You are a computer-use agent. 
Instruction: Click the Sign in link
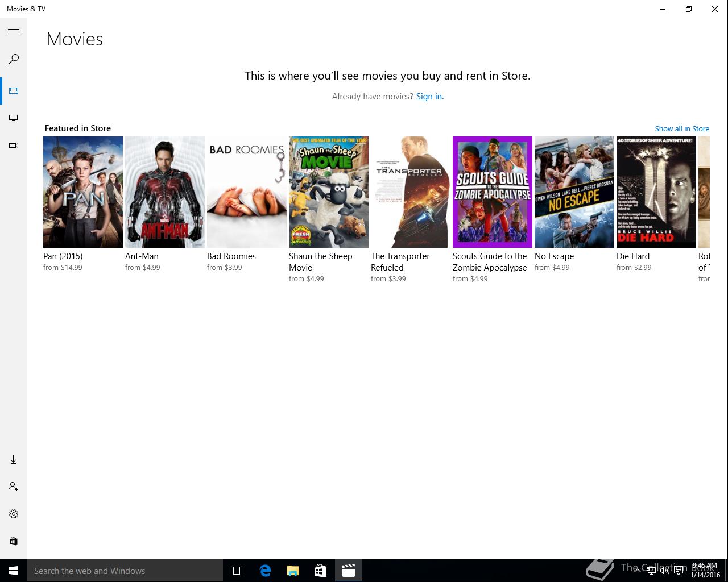click(429, 97)
